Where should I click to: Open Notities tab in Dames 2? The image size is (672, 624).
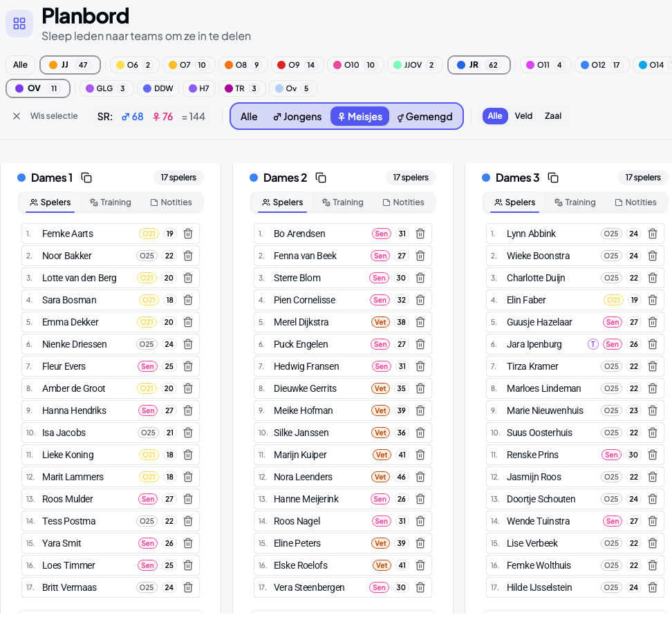403,202
